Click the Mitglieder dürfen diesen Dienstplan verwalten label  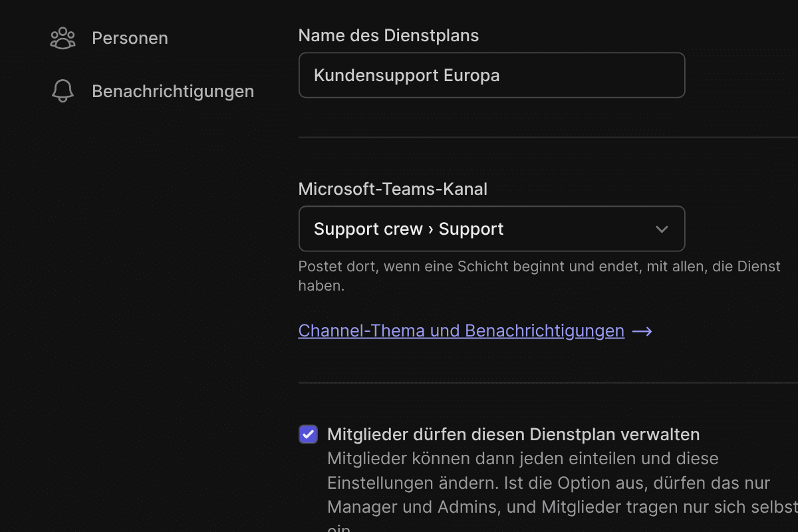(x=513, y=435)
